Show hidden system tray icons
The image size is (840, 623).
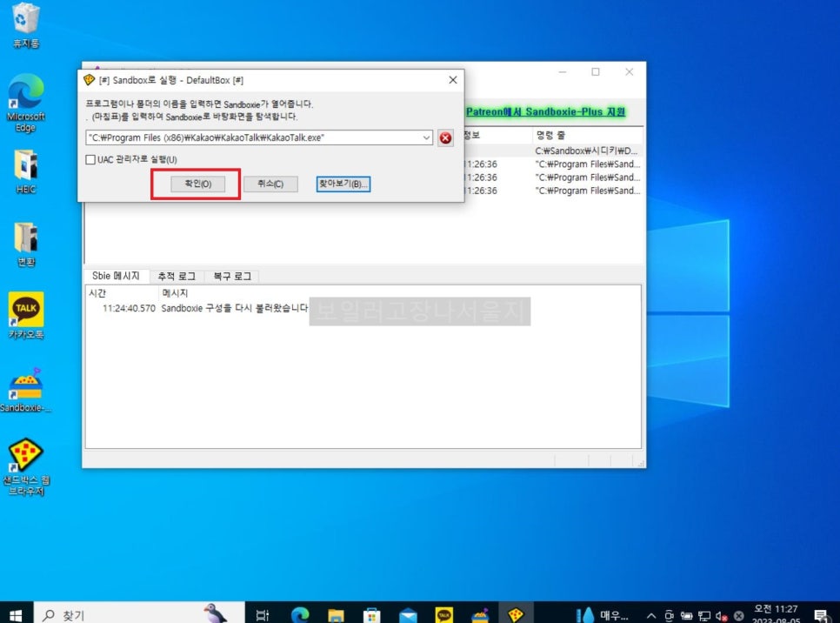pyautogui.click(x=651, y=615)
